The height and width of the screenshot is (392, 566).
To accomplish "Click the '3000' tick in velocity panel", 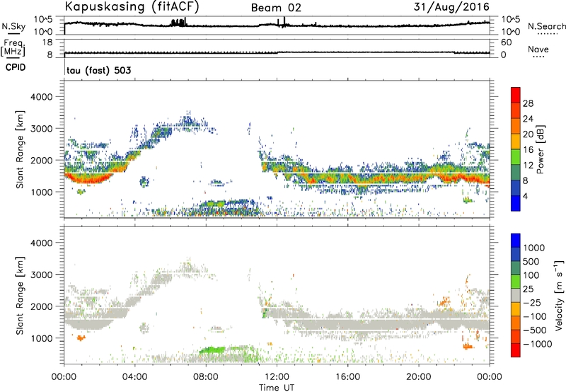I will 42,275.
